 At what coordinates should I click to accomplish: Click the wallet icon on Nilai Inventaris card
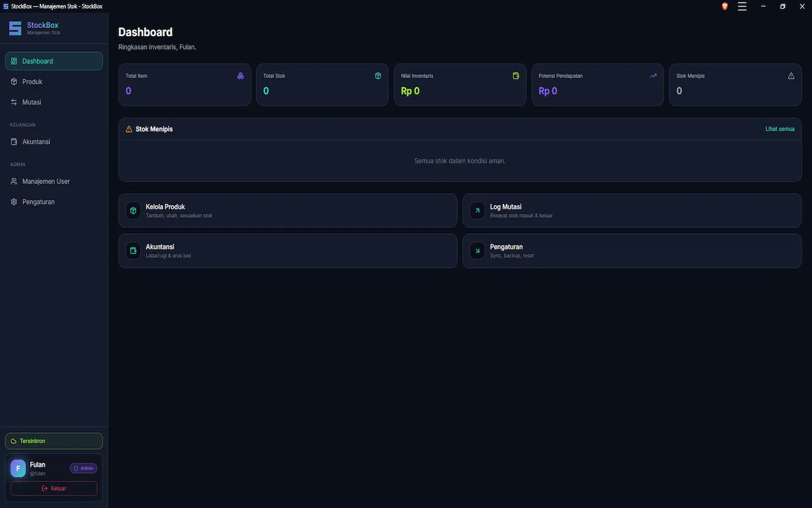[x=516, y=76]
